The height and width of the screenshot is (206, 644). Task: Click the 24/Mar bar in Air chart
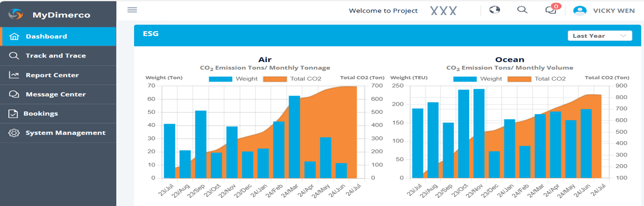click(x=294, y=137)
